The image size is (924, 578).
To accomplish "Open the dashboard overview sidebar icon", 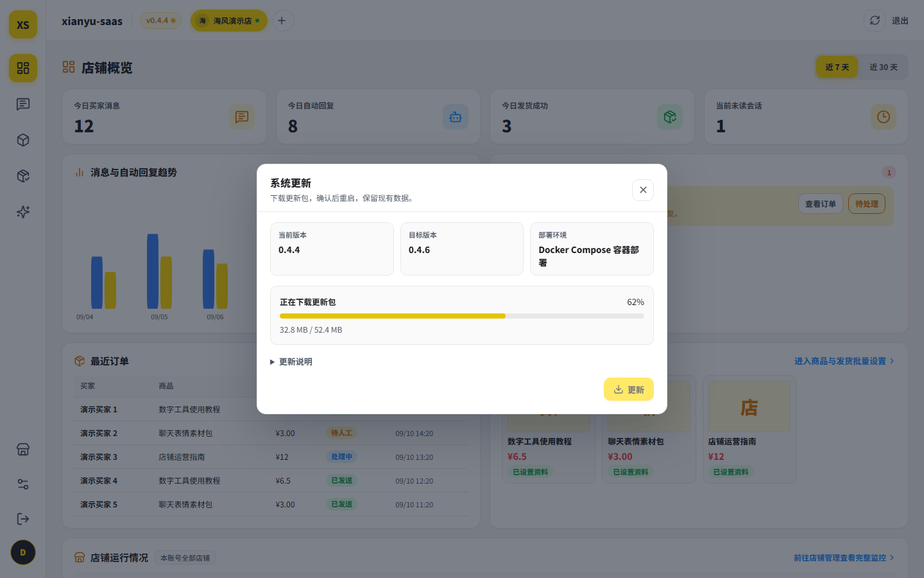I will (23, 68).
